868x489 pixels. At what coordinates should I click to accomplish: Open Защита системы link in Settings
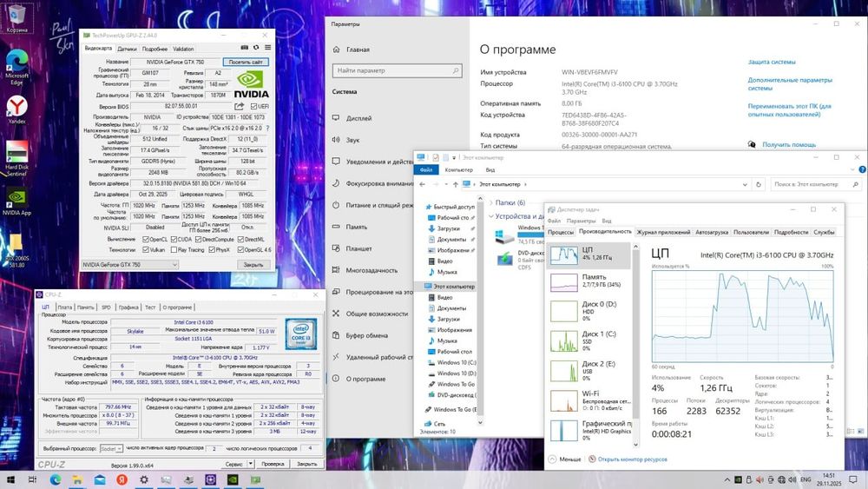point(772,62)
